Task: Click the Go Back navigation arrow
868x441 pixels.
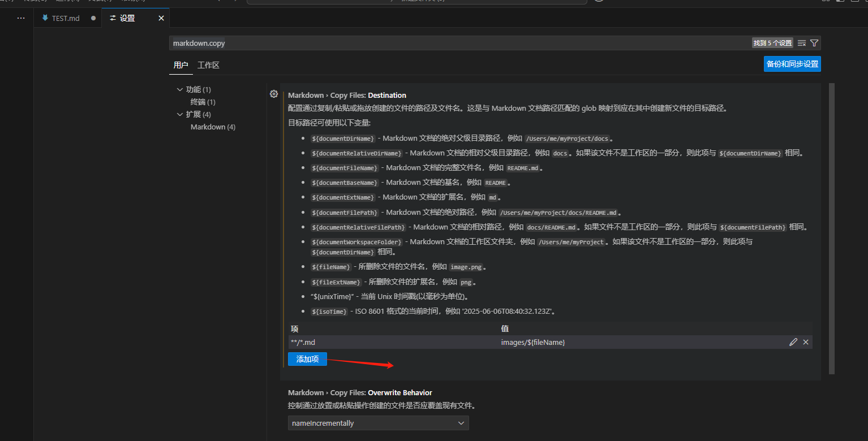Action: tap(218, 2)
